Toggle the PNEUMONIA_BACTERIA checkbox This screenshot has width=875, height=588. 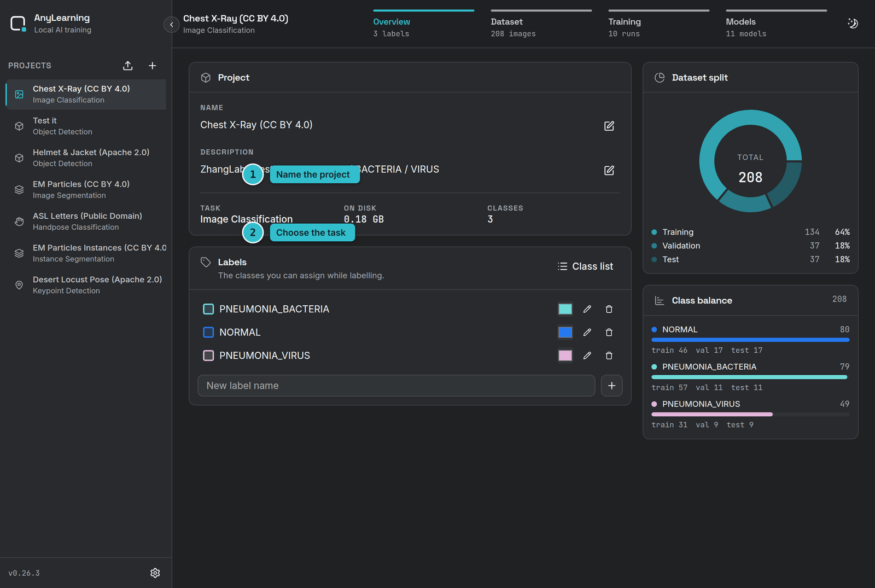pos(208,309)
